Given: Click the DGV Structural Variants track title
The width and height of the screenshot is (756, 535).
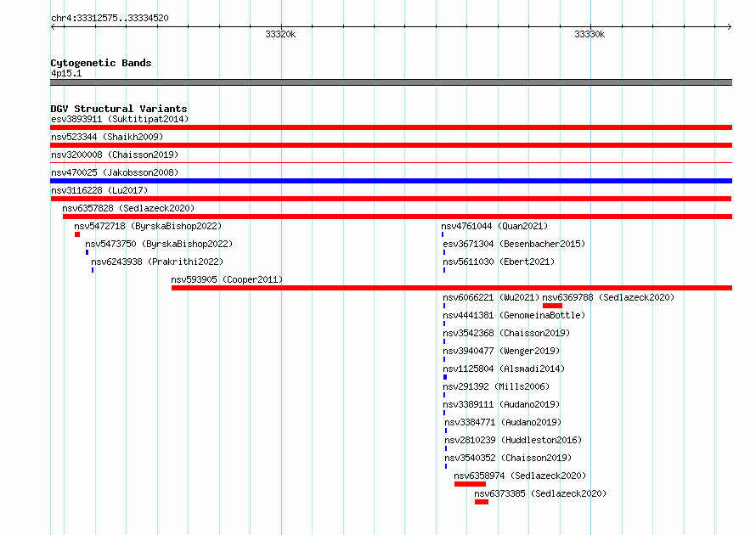Looking at the screenshot, I should (119, 109).
